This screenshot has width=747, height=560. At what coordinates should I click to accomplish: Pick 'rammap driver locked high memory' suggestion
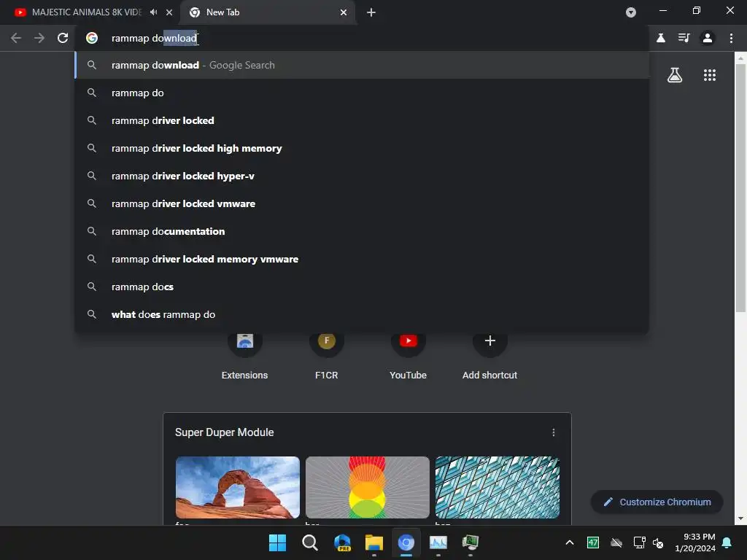click(362, 148)
